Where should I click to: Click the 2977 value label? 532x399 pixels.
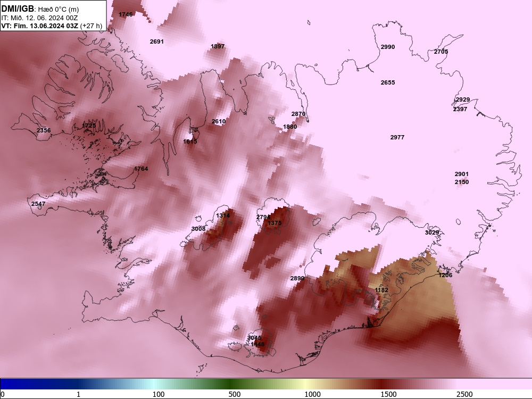(x=397, y=137)
